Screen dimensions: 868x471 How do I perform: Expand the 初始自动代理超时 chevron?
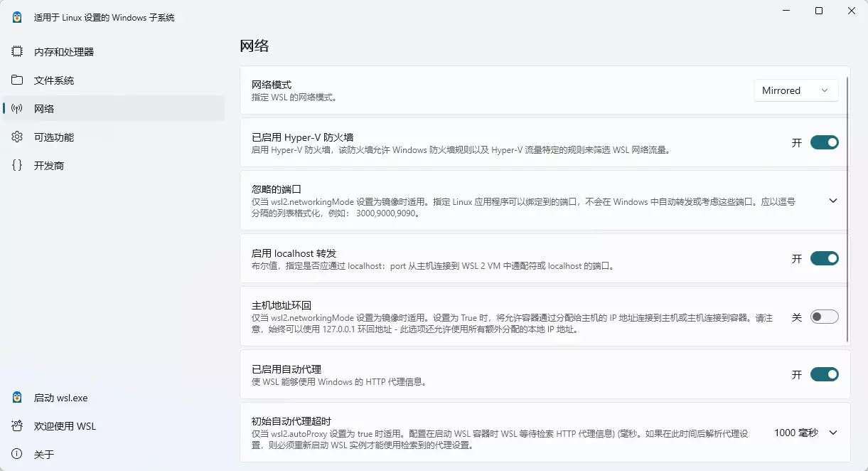(x=833, y=433)
